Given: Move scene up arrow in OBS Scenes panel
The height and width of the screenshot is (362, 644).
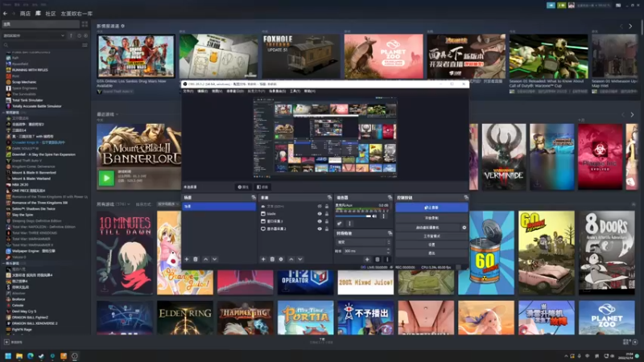Looking at the screenshot, I should 206,259.
